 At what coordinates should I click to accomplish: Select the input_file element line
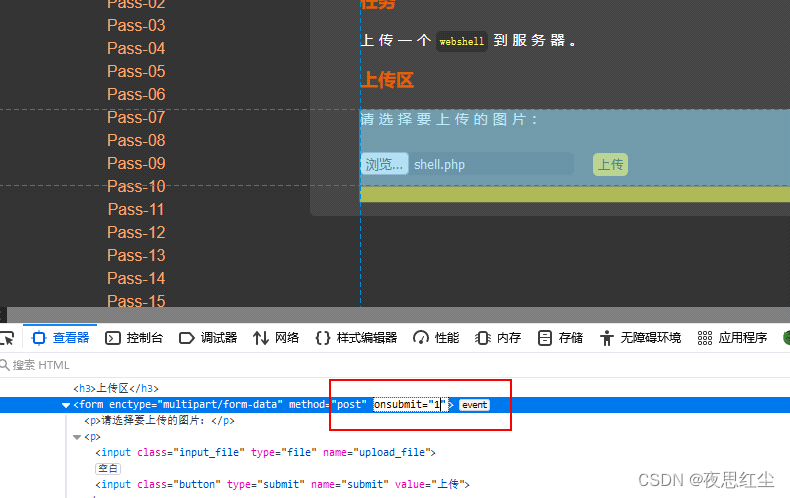(266, 453)
